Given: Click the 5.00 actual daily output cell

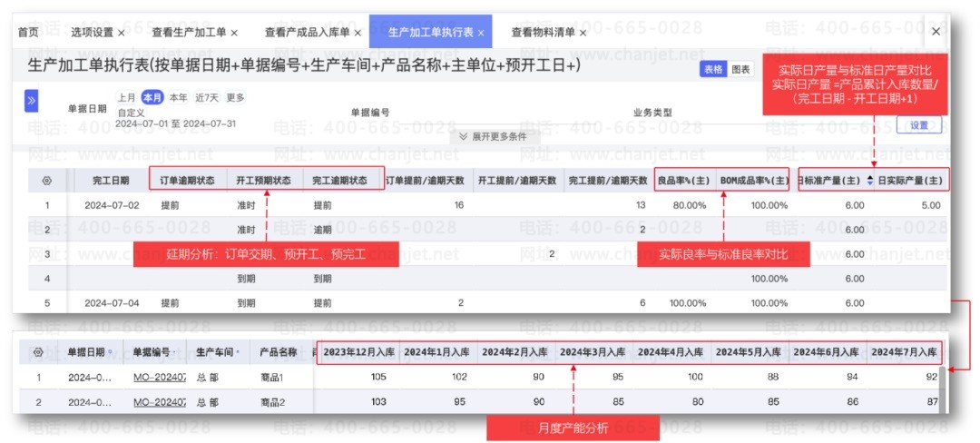Looking at the screenshot, I should 930,205.
